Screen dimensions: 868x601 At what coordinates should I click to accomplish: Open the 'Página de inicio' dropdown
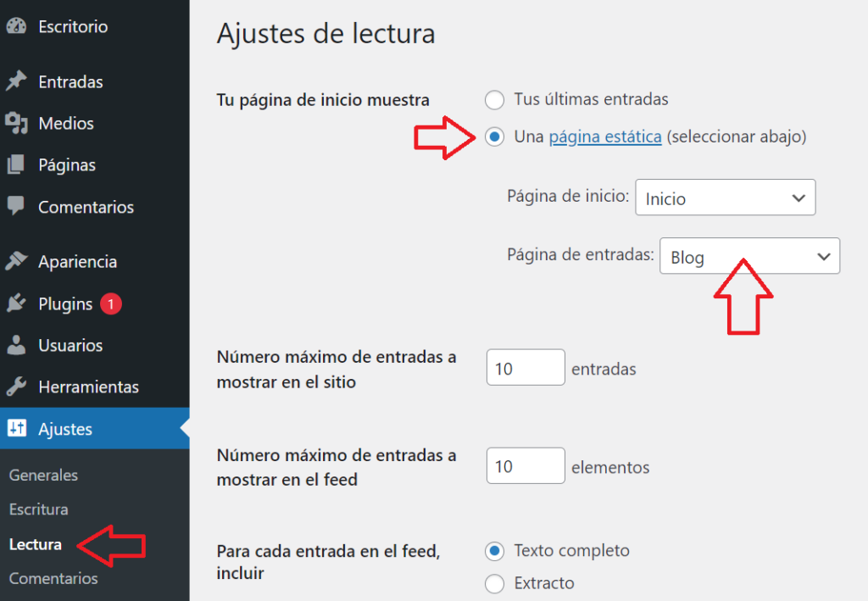[x=725, y=197]
